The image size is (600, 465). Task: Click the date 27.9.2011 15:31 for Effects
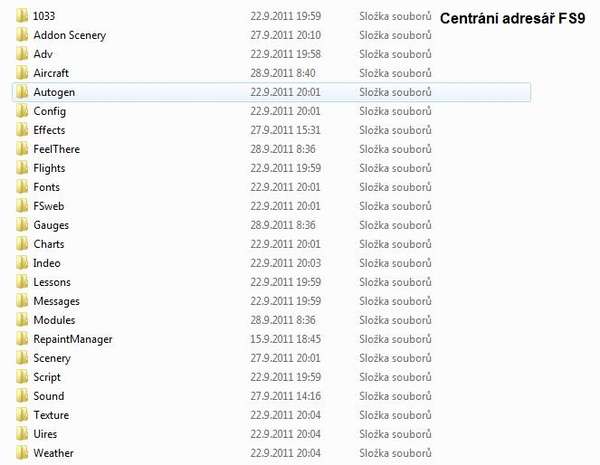[285, 130]
